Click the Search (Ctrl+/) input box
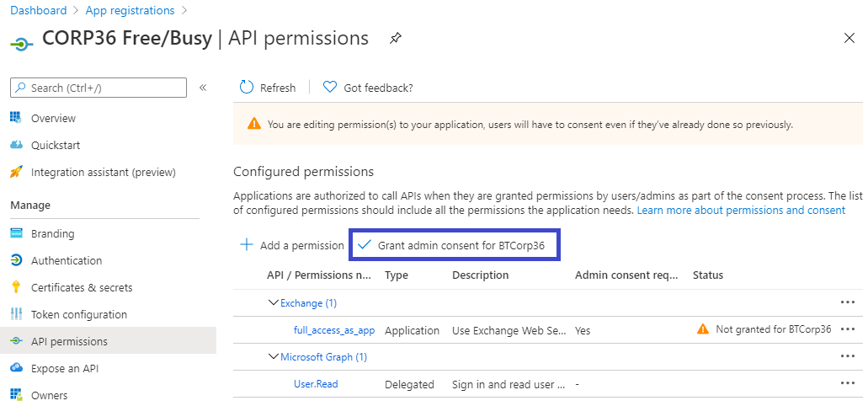 click(x=99, y=88)
